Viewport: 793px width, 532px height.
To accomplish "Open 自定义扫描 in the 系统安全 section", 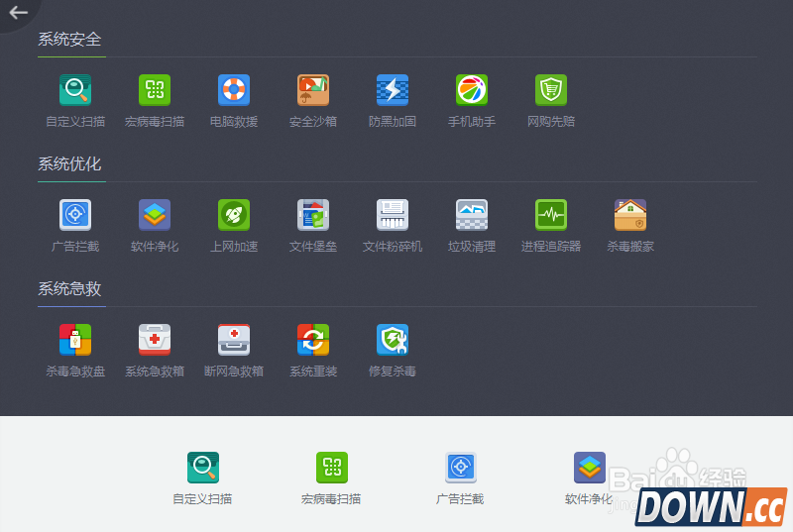I will [75, 90].
